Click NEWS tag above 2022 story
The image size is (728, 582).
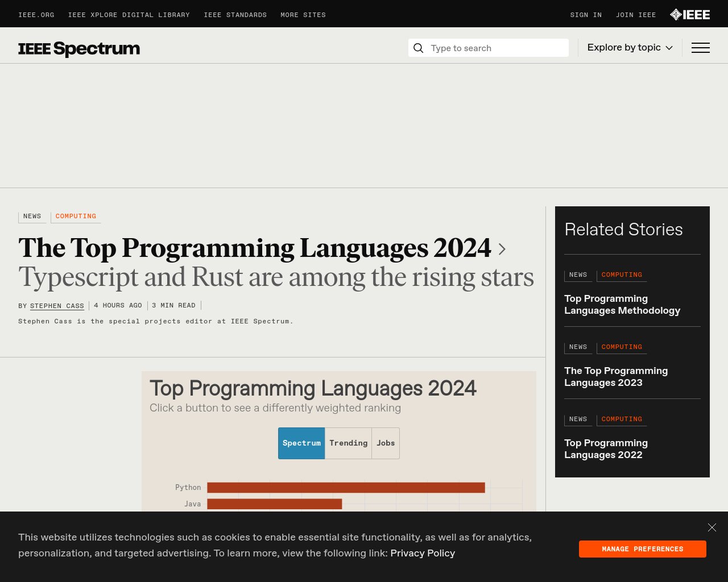[578, 419]
